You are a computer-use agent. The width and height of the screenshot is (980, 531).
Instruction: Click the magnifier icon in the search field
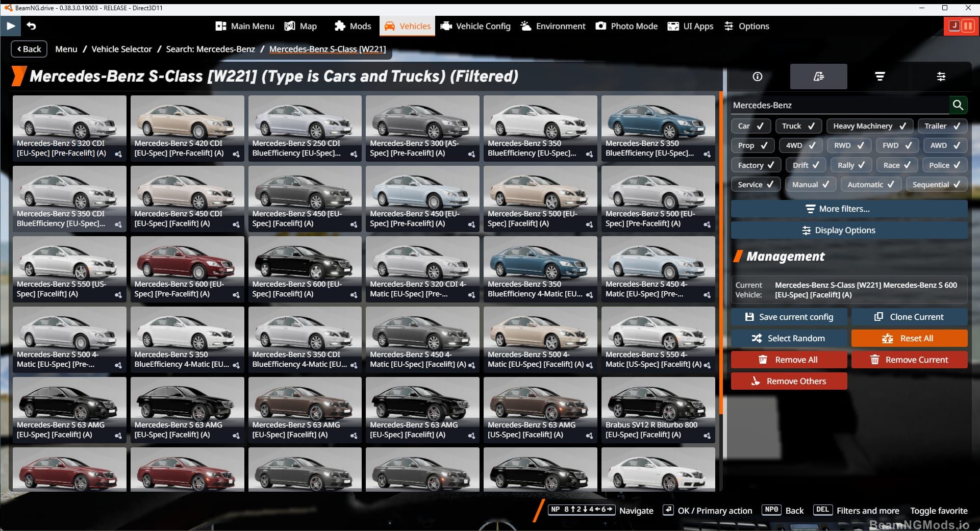point(959,105)
